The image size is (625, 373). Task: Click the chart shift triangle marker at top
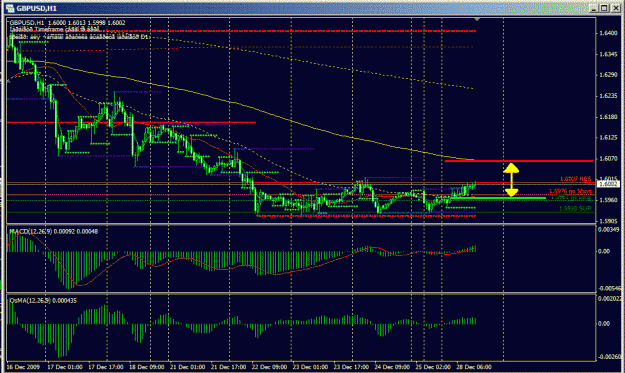click(477, 19)
